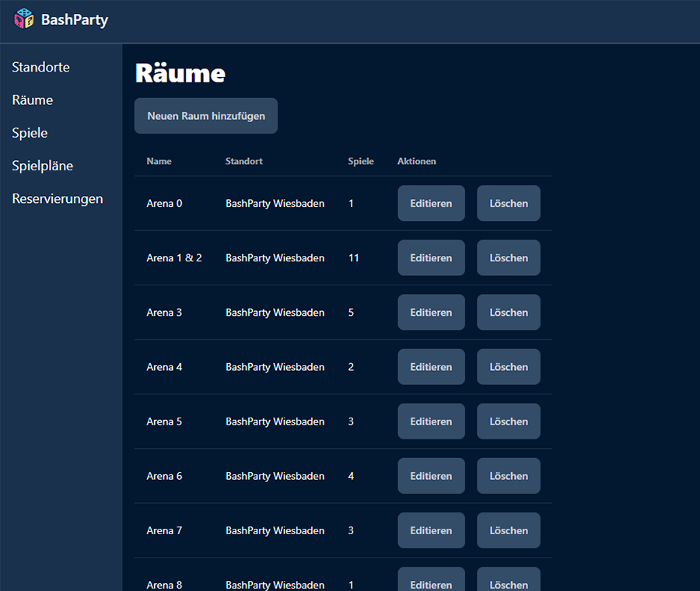
Task: Click the Spiele column header in table
Action: 361,161
